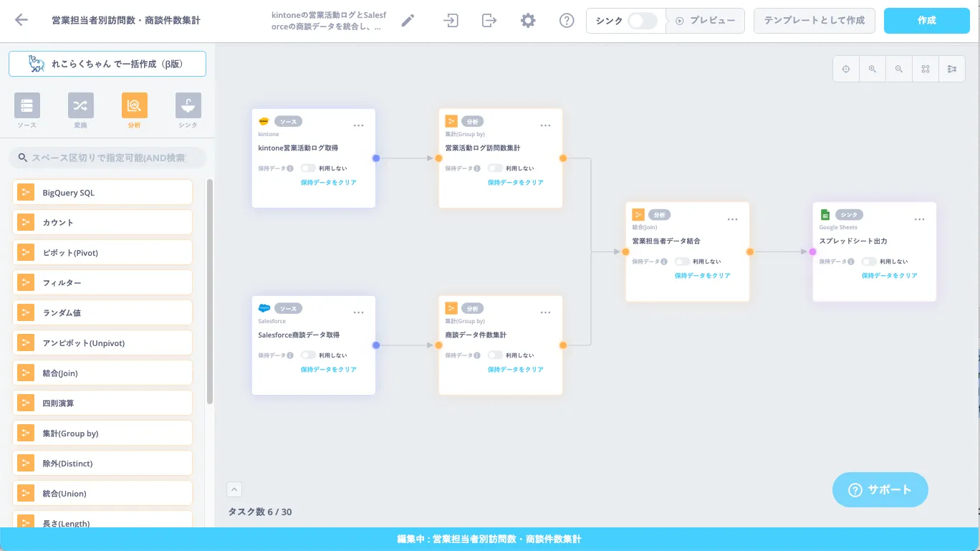The image size is (980, 551).
Task: Click the zoom in magnifier icon
Action: 873,70
